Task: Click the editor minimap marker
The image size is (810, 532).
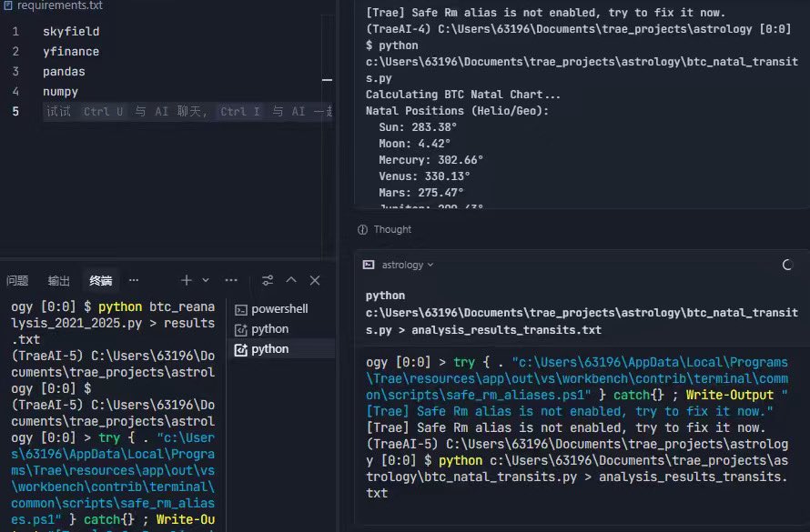Action: [327, 80]
